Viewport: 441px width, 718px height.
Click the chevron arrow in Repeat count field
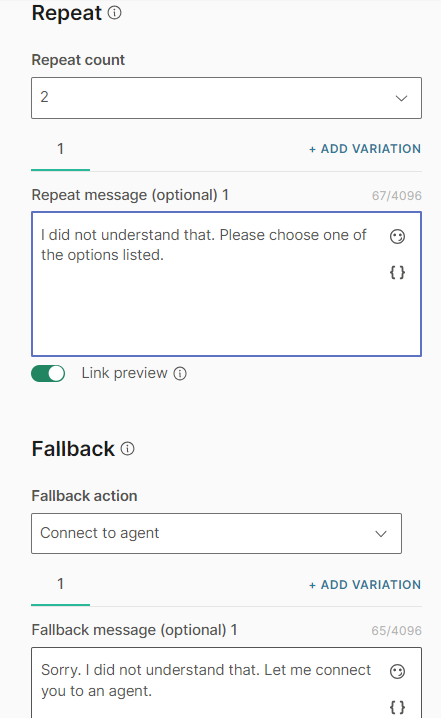point(401,98)
